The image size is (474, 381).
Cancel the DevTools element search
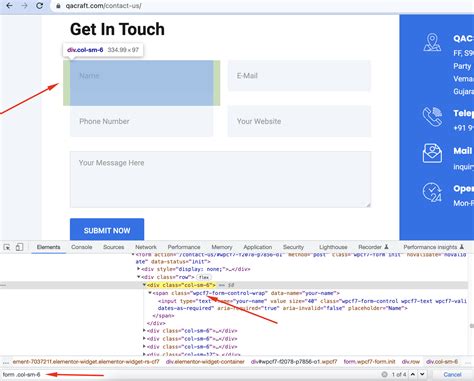tap(452, 374)
